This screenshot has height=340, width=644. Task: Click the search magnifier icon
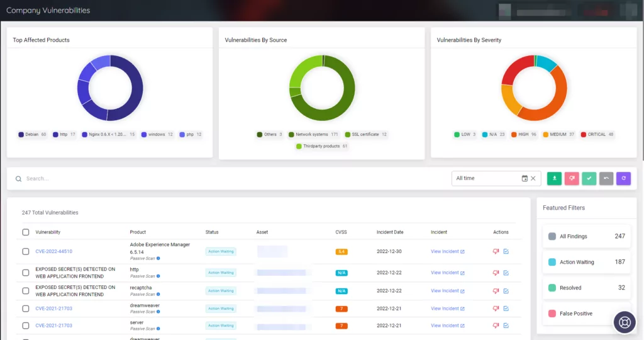coord(18,179)
